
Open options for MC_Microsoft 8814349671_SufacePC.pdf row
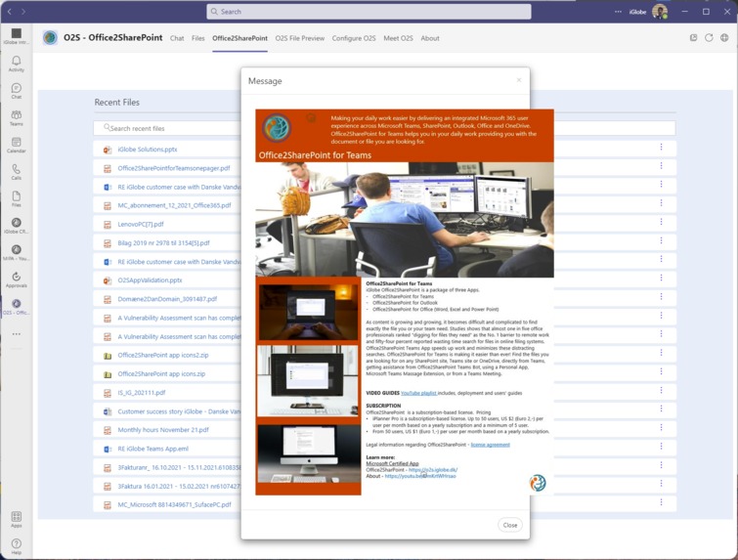click(661, 502)
